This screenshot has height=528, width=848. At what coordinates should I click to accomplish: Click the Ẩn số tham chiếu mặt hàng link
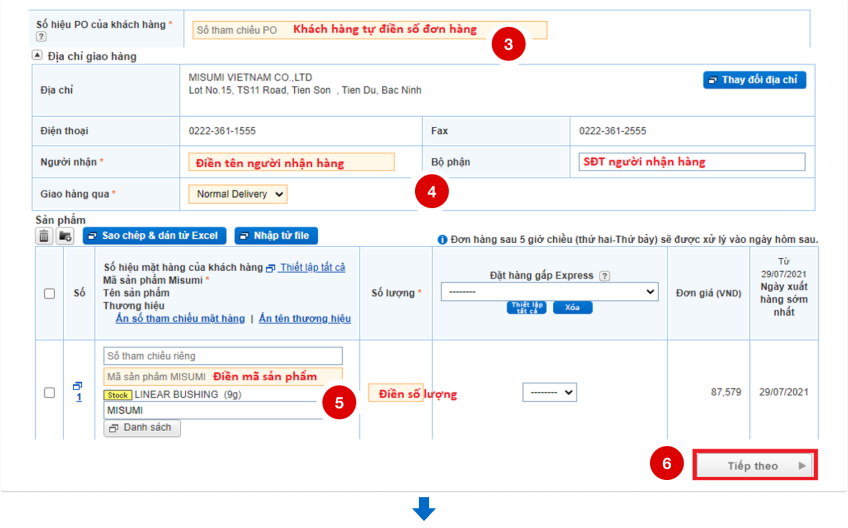tap(180, 319)
